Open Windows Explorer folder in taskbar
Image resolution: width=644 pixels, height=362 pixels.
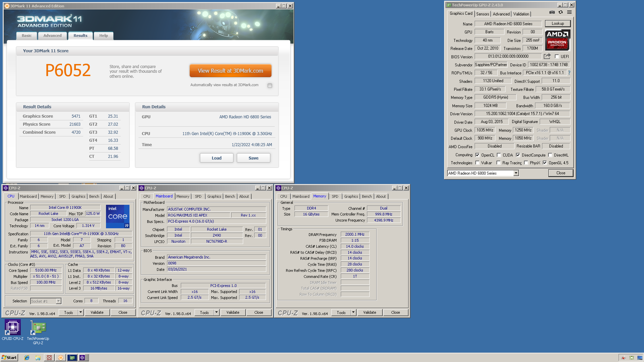(38, 358)
